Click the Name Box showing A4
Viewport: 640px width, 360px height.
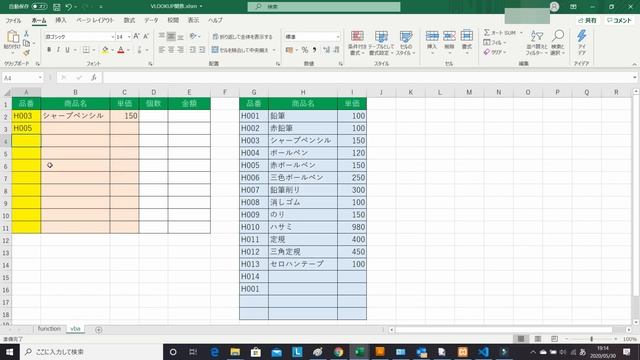coord(22,78)
